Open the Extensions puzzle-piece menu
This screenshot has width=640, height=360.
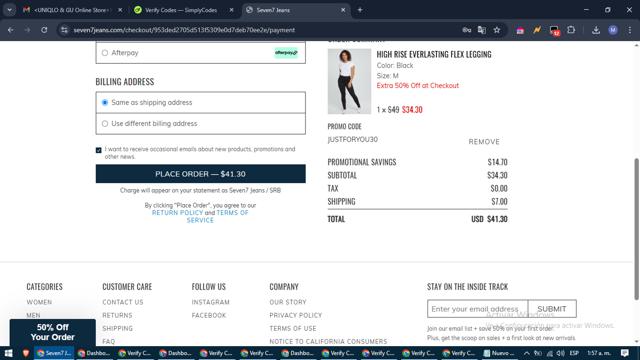[x=571, y=30]
